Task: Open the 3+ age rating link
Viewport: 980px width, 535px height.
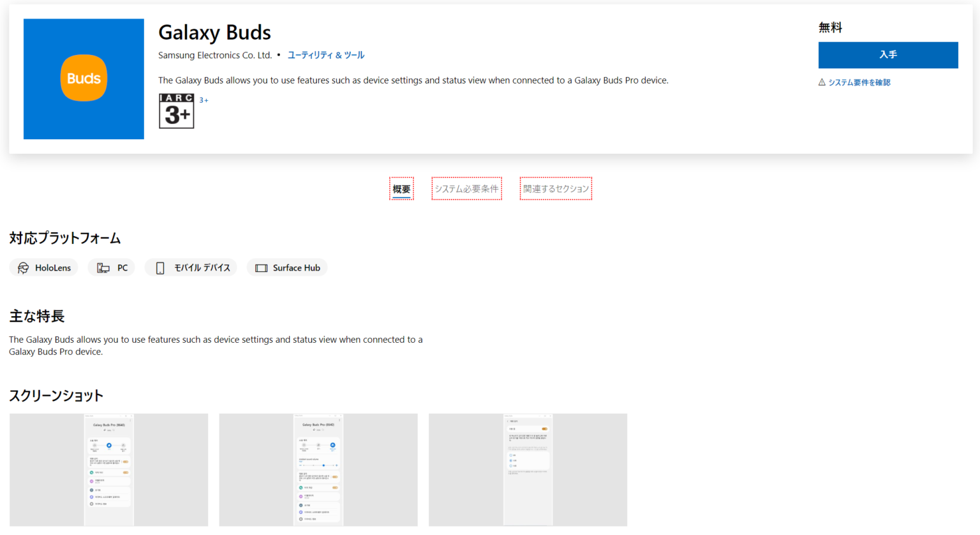Action: pyautogui.click(x=204, y=100)
